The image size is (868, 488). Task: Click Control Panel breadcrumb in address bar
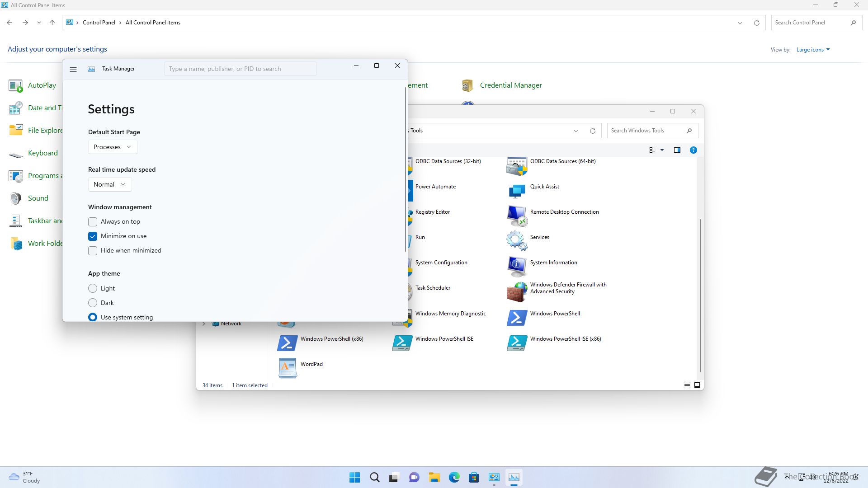click(x=99, y=23)
